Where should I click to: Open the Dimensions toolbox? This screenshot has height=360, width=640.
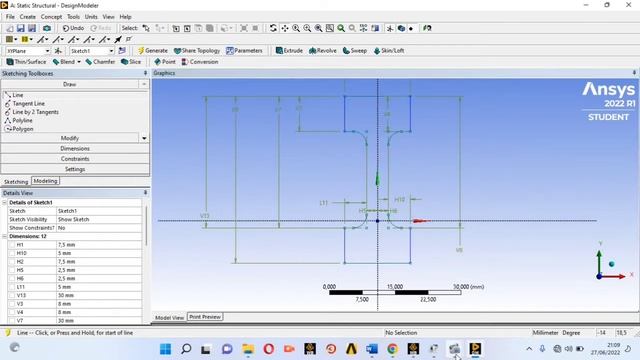[x=75, y=149]
